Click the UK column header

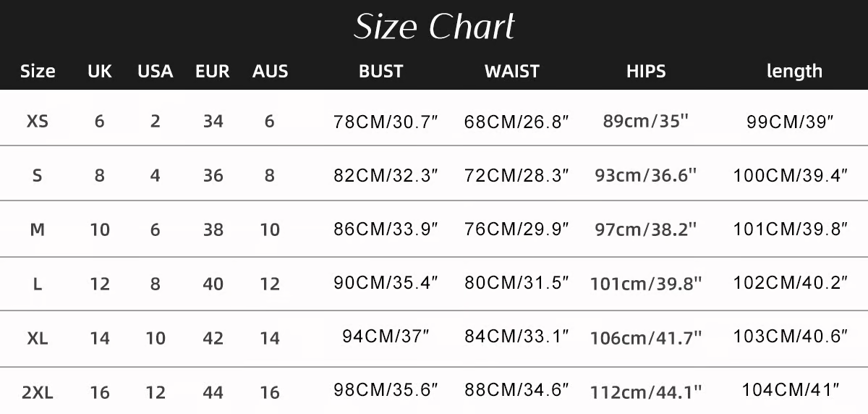[100, 71]
